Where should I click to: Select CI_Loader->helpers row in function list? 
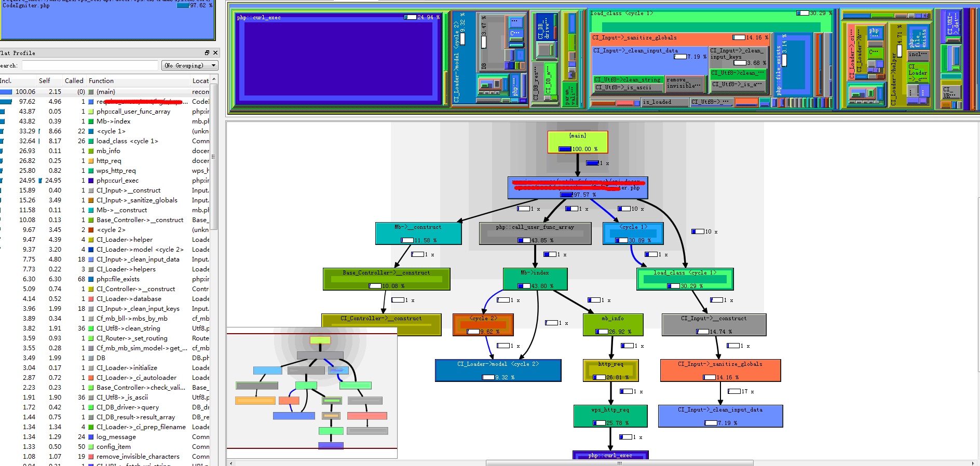[x=105, y=269]
